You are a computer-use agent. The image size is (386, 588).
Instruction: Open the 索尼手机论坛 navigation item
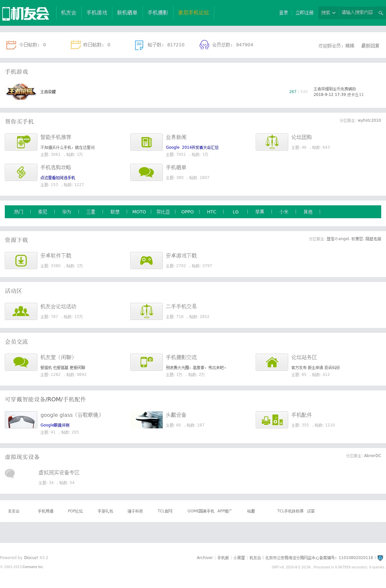(193, 13)
